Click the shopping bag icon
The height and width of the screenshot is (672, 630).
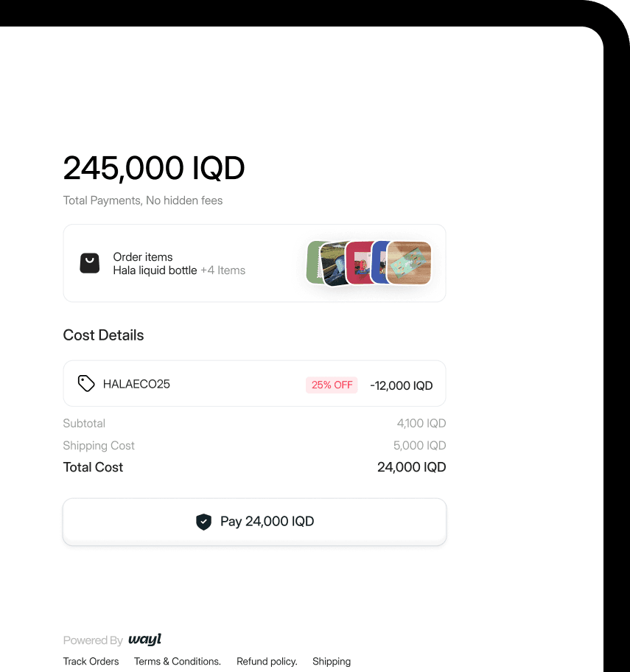pyautogui.click(x=90, y=263)
